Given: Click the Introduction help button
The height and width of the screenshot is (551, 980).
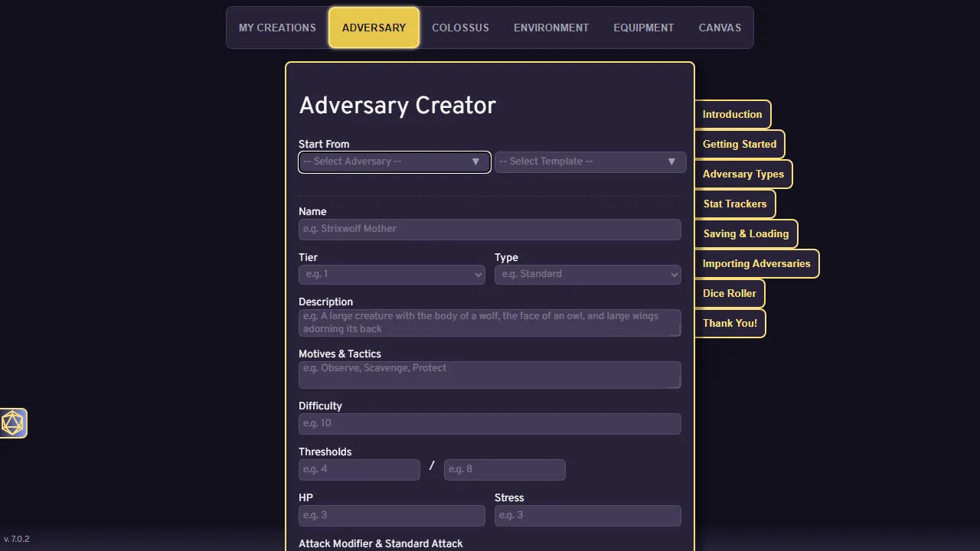Looking at the screenshot, I should (732, 114).
